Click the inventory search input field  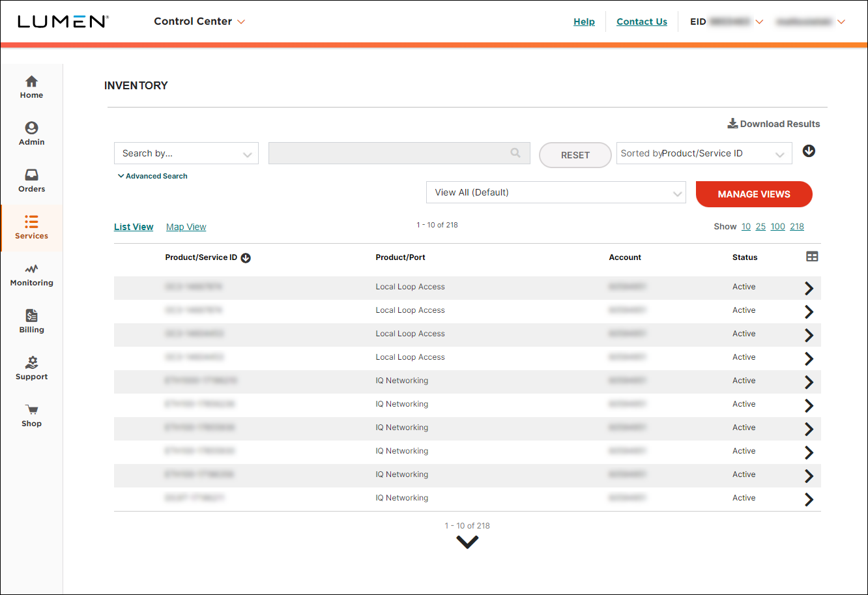(399, 153)
